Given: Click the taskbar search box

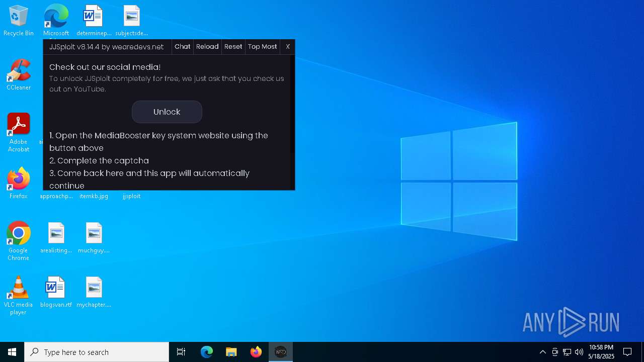Looking at the screenshot, I should [97, 352].
